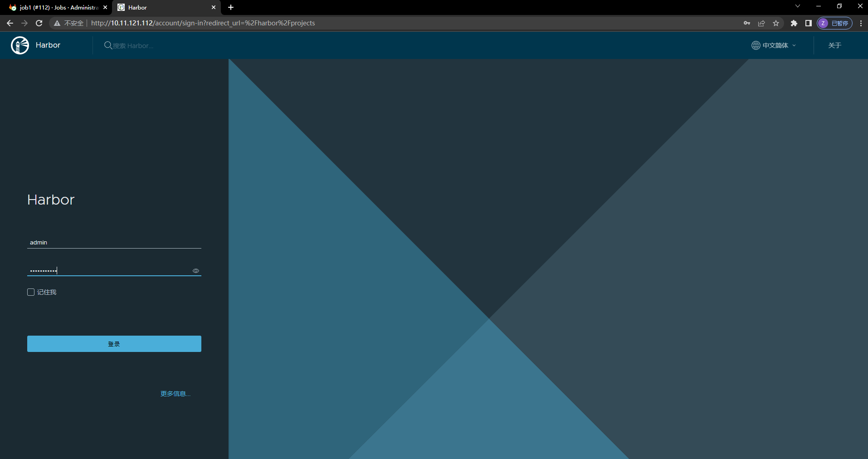Click the 不安全 not secure warning
The height and width of the screenshot is (459, 868).
pos(69,23)
